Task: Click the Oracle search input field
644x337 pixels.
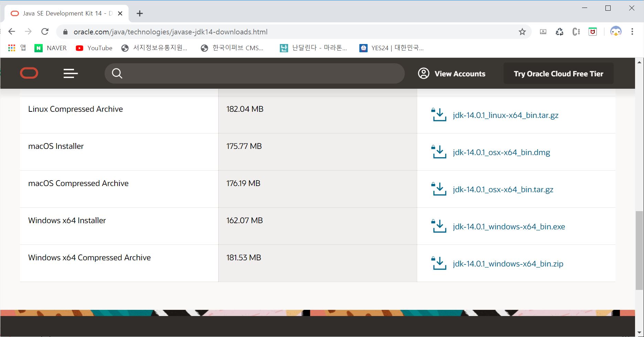Action: coord(255,73)
